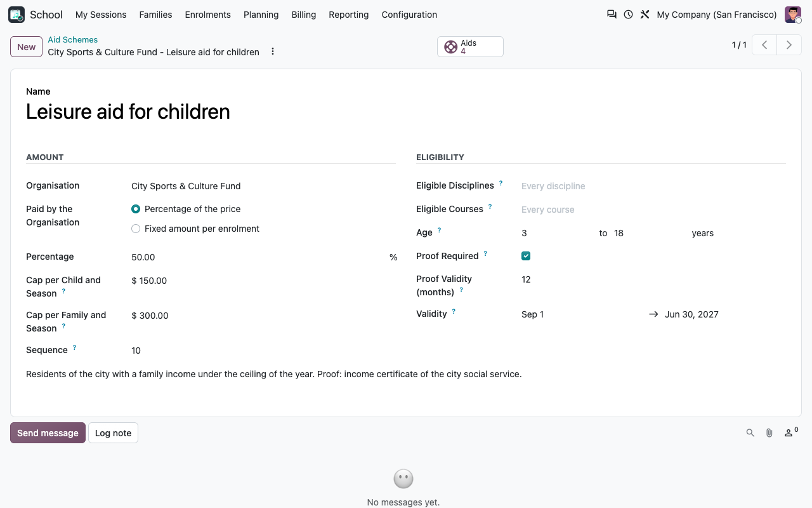Open the company switcher My Company

coord(717,15)
